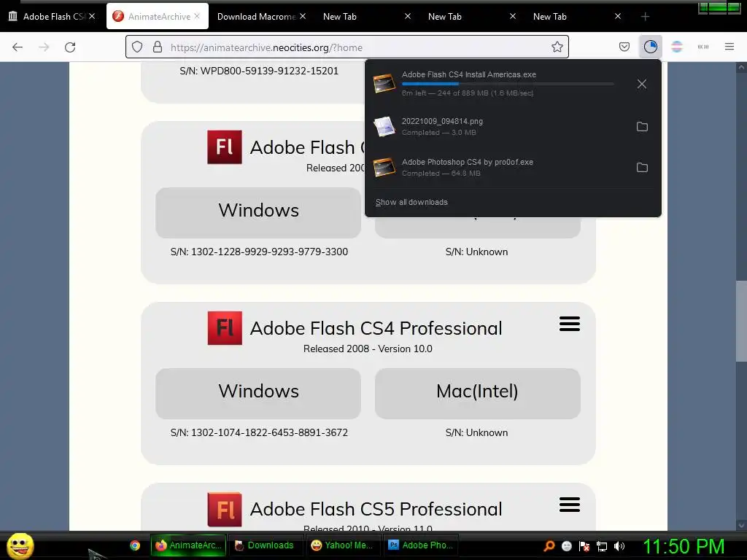
Task: Switch to Yahoo! Me... taskbar window
Action: coord(343,545)
